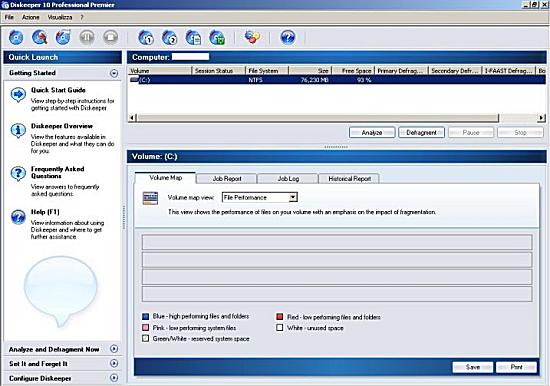Image resolution: width=550 pixels, height=386 pixels.
Task: Click the Defragment volume toolbar icon
Action: coord(63,37)
